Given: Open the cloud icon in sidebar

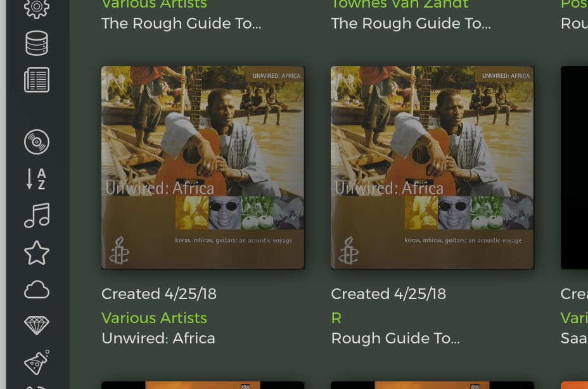Looking at the screenshot, I should (x=36, y=290).
